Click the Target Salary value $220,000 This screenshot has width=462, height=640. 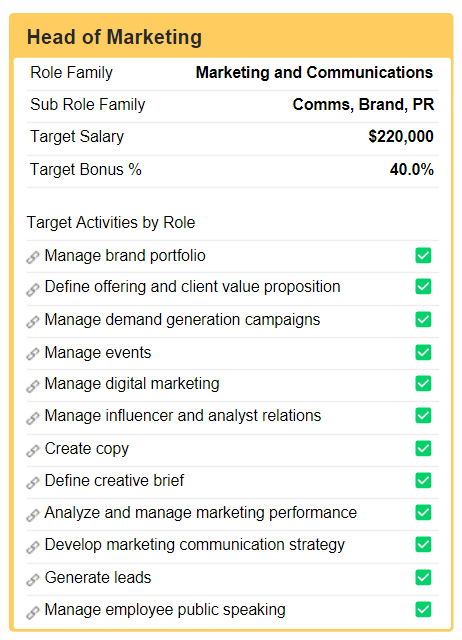pyautogui.click(x=401, y=136)
